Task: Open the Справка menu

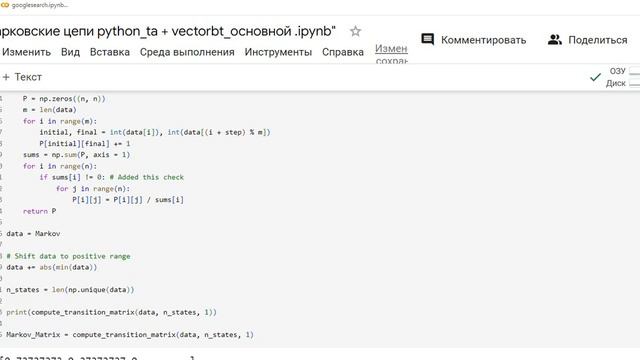Action: [x=343, y=52]
